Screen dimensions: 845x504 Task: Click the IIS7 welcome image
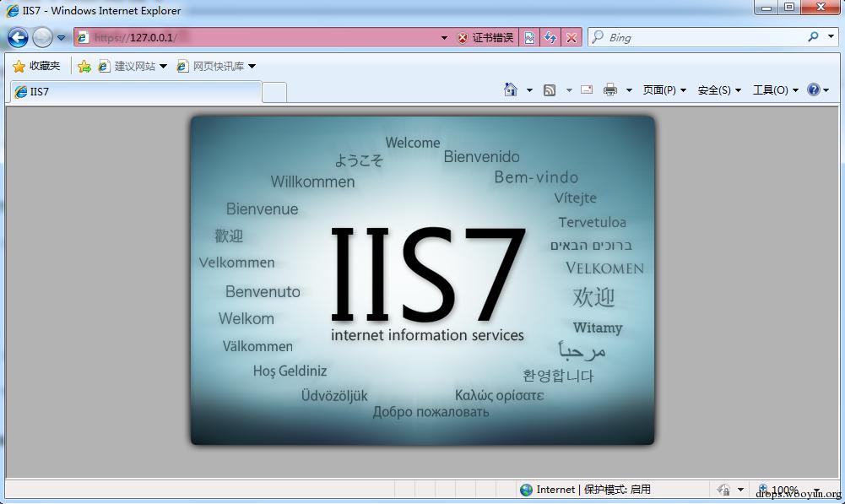pyautogui.click(x=422, y=280)
